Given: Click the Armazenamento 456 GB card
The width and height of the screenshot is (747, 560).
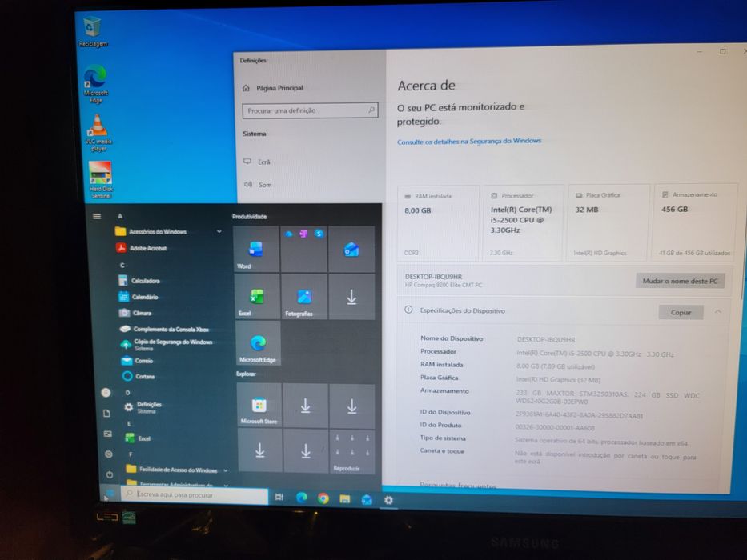Looking at the screenshot, I should (x=695, y=222).
